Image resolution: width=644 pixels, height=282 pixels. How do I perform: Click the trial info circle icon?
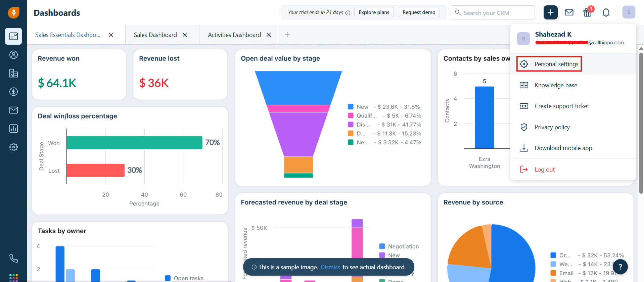pyautogui.click(x=348, y=13)
